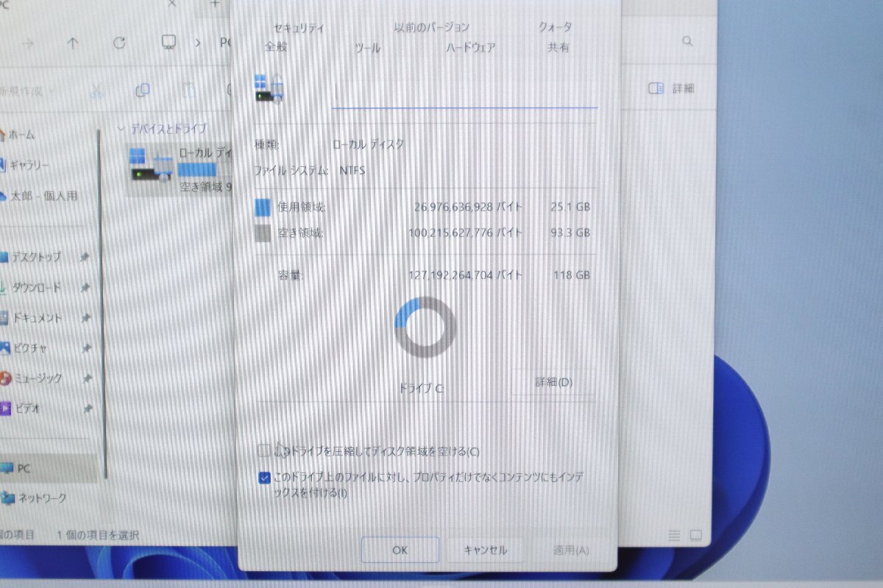Switch to the セキュリティ tab
This screenshot has height=588, width=883.
tap(299, 28)
